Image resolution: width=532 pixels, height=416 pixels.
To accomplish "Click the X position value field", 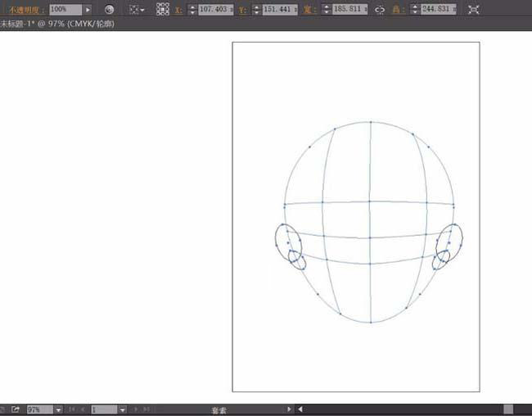I will [216, 9].
